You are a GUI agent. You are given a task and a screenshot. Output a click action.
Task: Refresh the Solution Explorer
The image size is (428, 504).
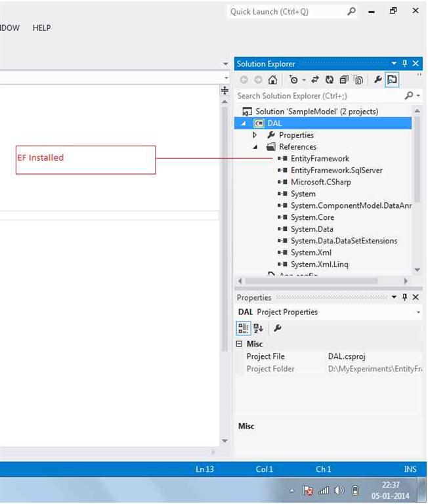330,79
